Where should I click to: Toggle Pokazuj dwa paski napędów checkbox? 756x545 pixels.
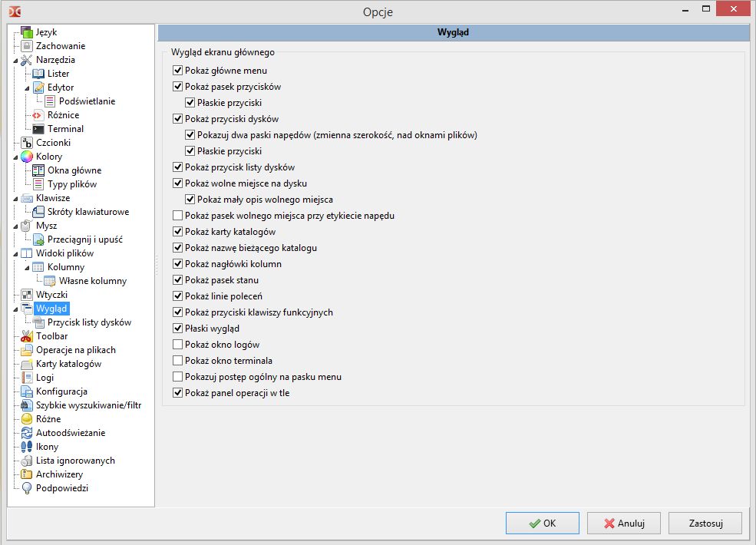190,135
